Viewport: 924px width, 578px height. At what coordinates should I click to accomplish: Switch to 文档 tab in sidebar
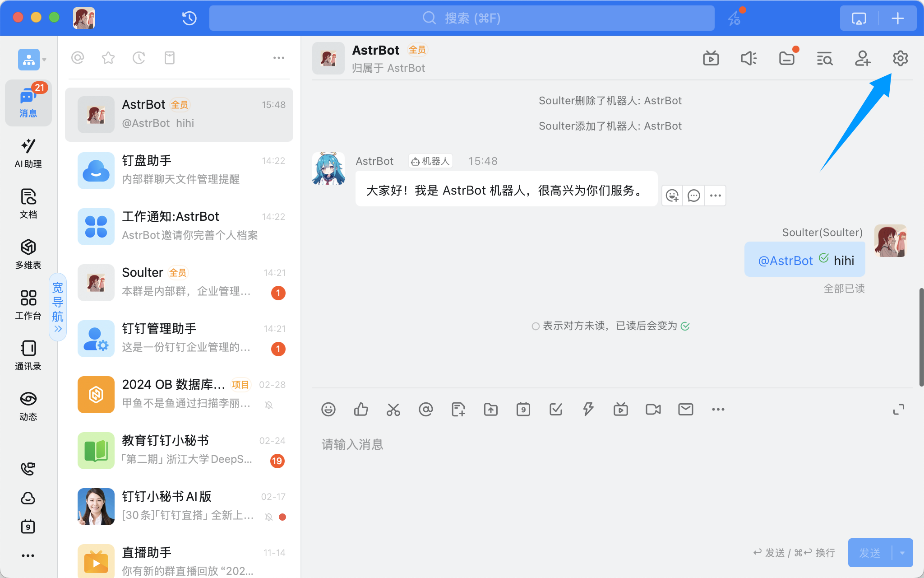click(28, 203)
